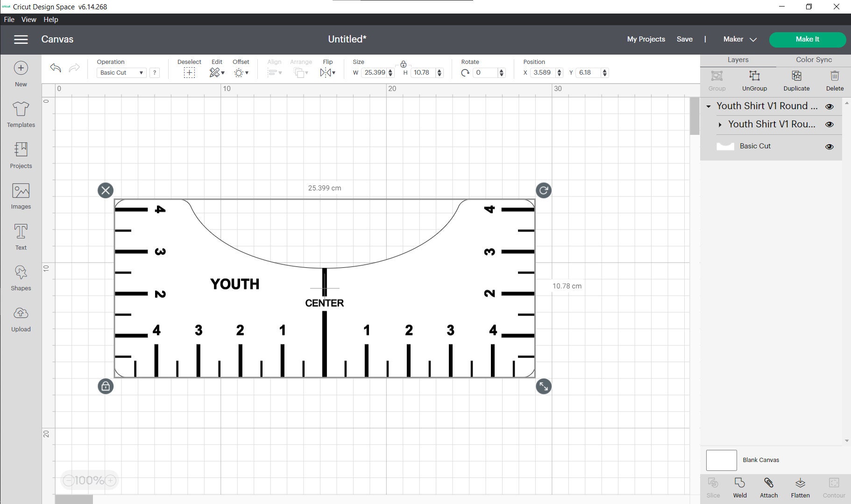Undo the last action
Image resolution: width=851 pixels, height=504 pixels.
tap(55, 68)
